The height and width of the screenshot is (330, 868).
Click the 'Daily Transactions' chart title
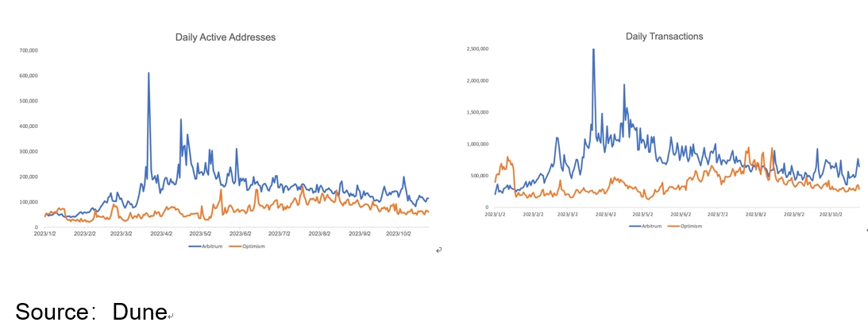[664, 37]
